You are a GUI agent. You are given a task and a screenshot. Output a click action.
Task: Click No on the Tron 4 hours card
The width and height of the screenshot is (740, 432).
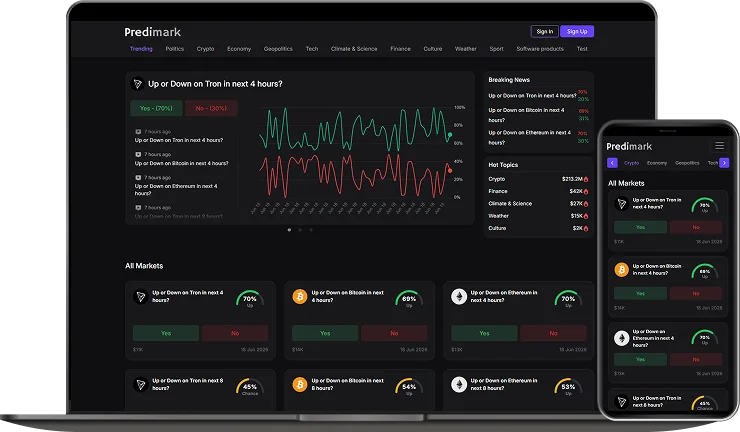click(235, 333)
